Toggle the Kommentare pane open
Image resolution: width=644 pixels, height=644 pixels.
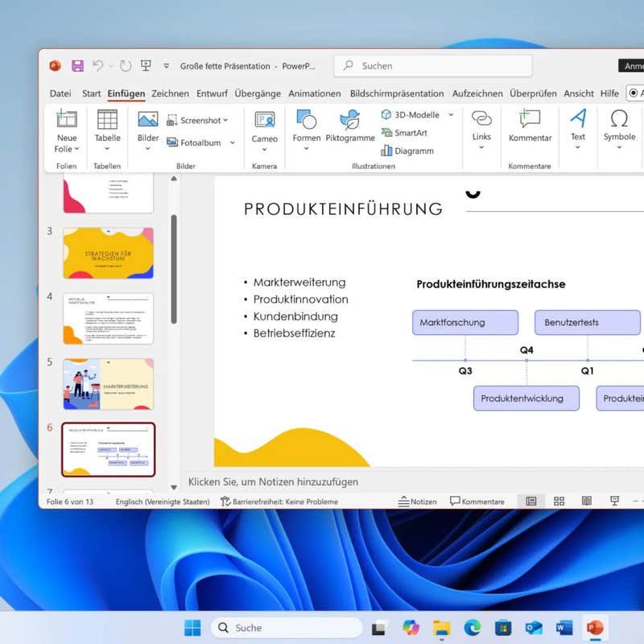(x=476, y=501)
